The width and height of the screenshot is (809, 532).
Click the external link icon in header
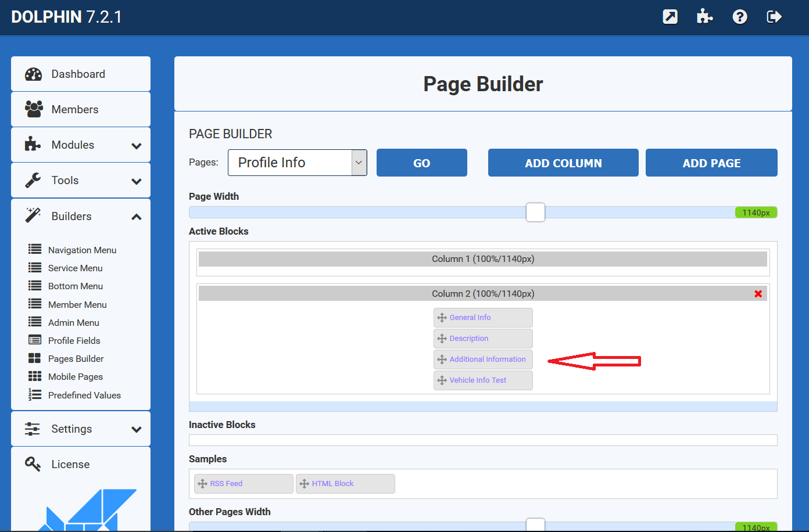click(670, 17)
